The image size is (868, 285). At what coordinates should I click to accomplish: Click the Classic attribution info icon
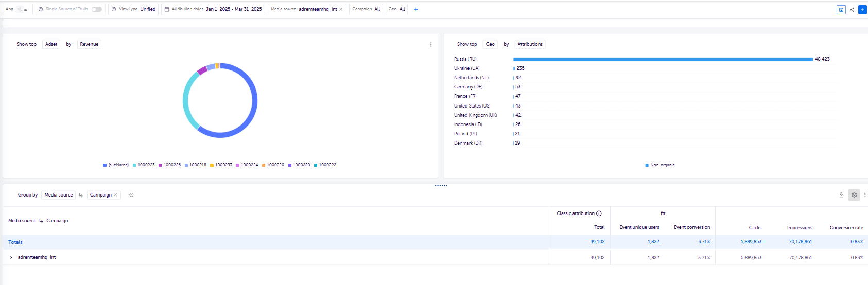pos(599,213)
